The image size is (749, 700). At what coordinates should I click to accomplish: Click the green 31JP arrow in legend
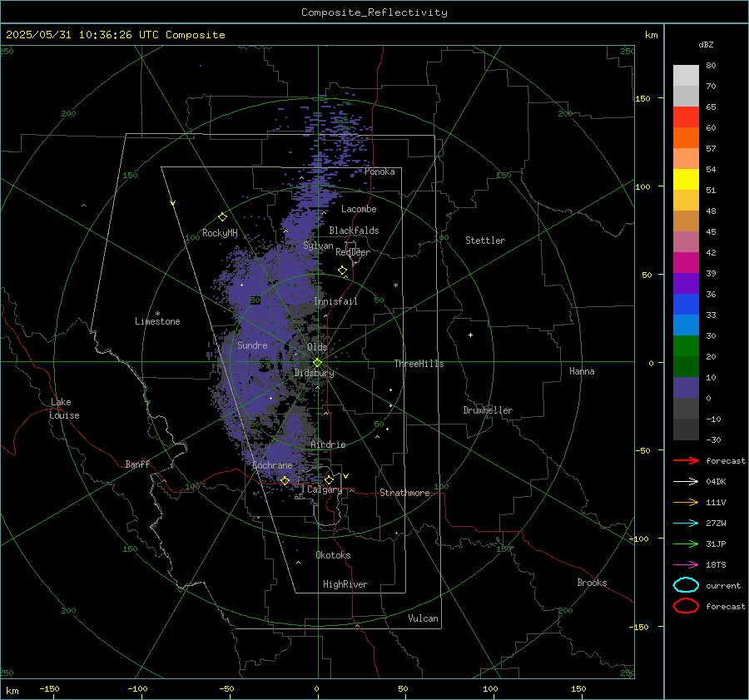click(x=686, y=544)
